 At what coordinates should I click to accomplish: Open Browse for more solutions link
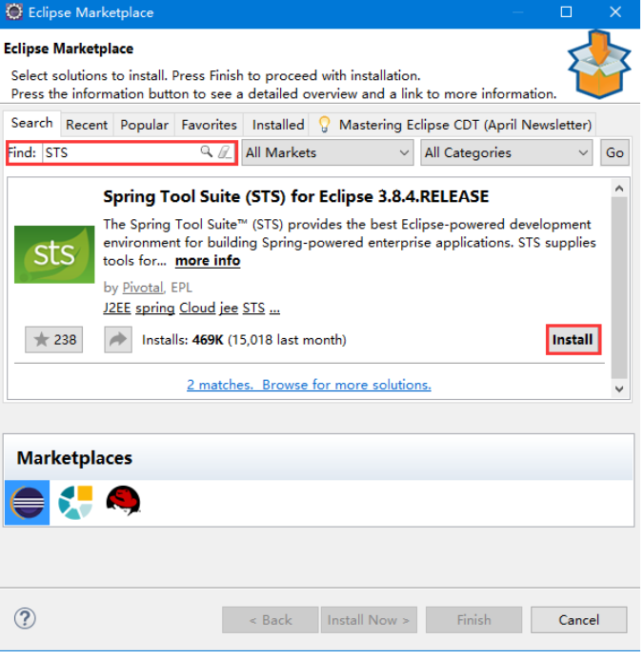click(348, 387)
